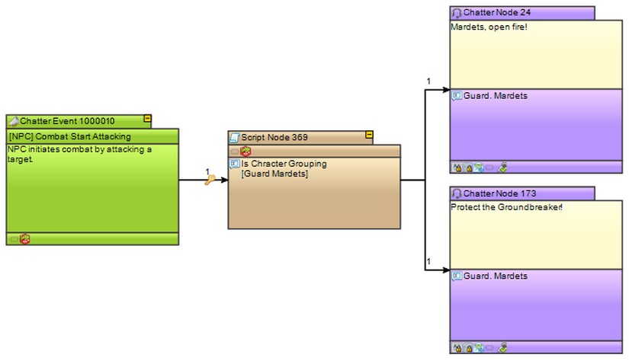Click the red dice icon in Chatter Event footer
The height and width of the screenshot is (364, 629).
[x=25, y=239]
